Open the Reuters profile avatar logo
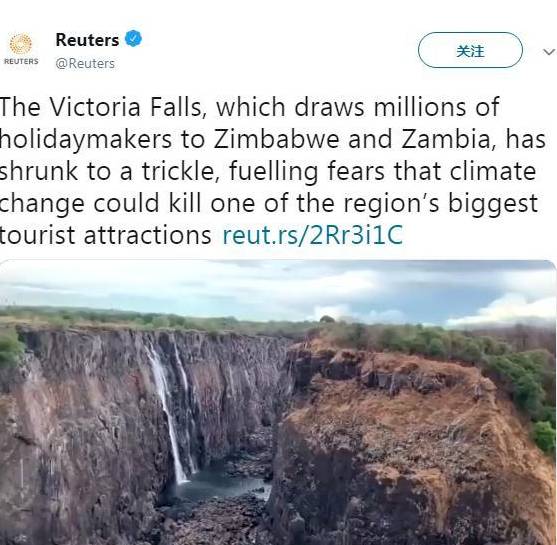Screen dimensions: 557x545 point(21,48)
